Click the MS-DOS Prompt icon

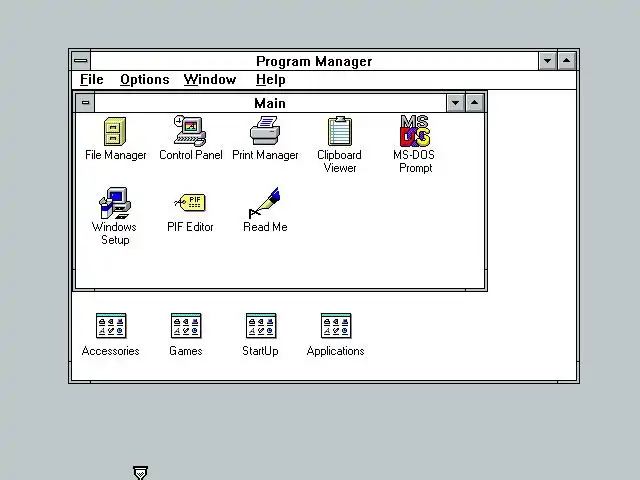(x=415, y=131)
